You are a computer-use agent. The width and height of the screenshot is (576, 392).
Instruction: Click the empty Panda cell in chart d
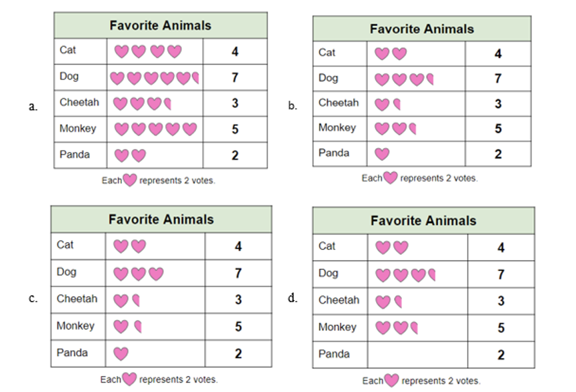[417, 355]
